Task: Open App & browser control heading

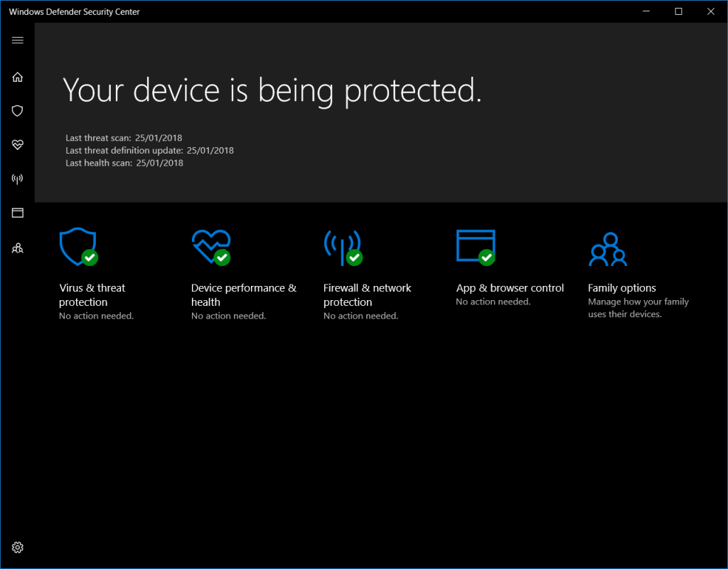Action: coord(510,288)
